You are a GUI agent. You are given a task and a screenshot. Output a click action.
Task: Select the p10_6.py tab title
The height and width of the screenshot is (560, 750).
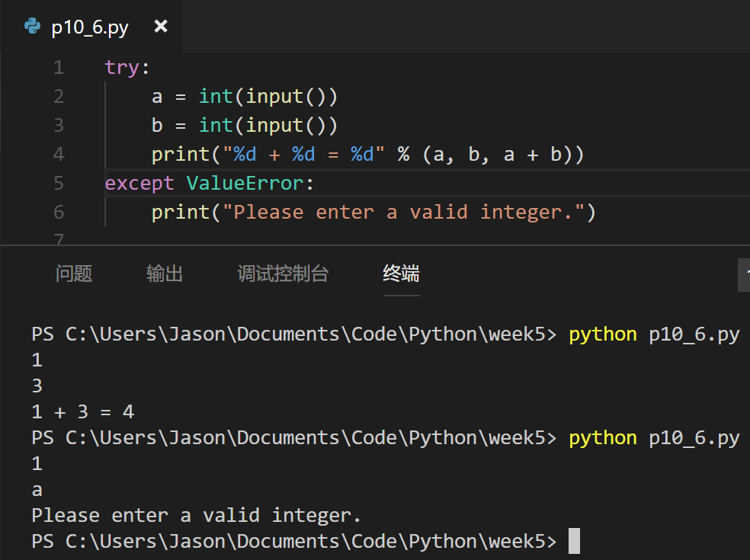pos(90,27)
